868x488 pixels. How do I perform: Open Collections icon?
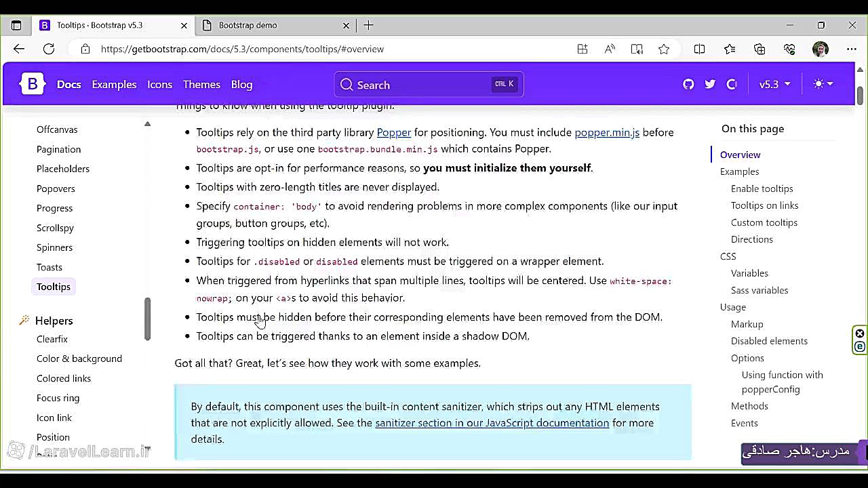[759, 49]
